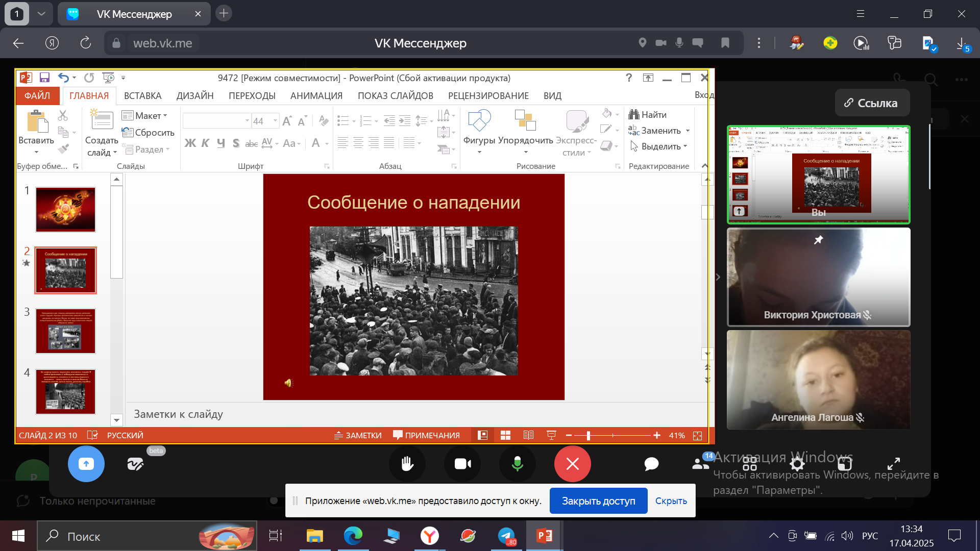
Task: Select slide 1 thumbnail
Action: pyautogui.click(x=65, y=209)
